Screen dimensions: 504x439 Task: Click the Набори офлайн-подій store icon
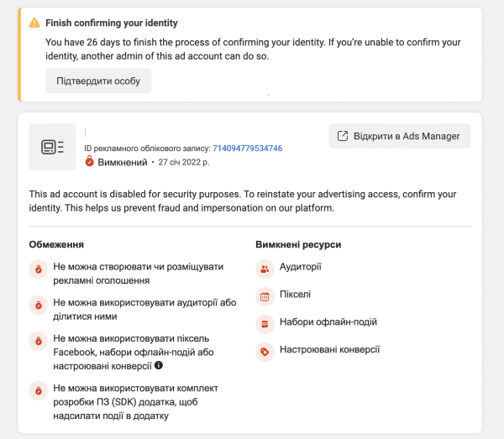click(265, 324)
